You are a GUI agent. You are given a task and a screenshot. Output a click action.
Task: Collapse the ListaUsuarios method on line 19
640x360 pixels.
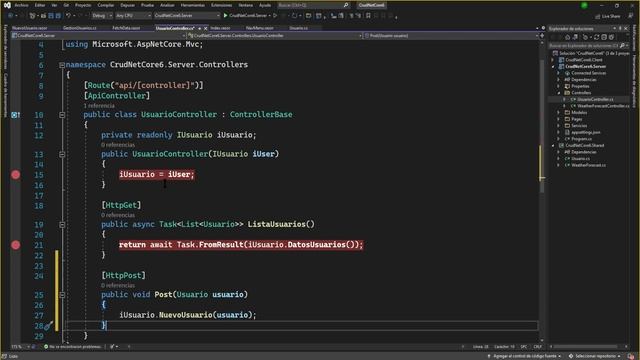coord(62,224)
